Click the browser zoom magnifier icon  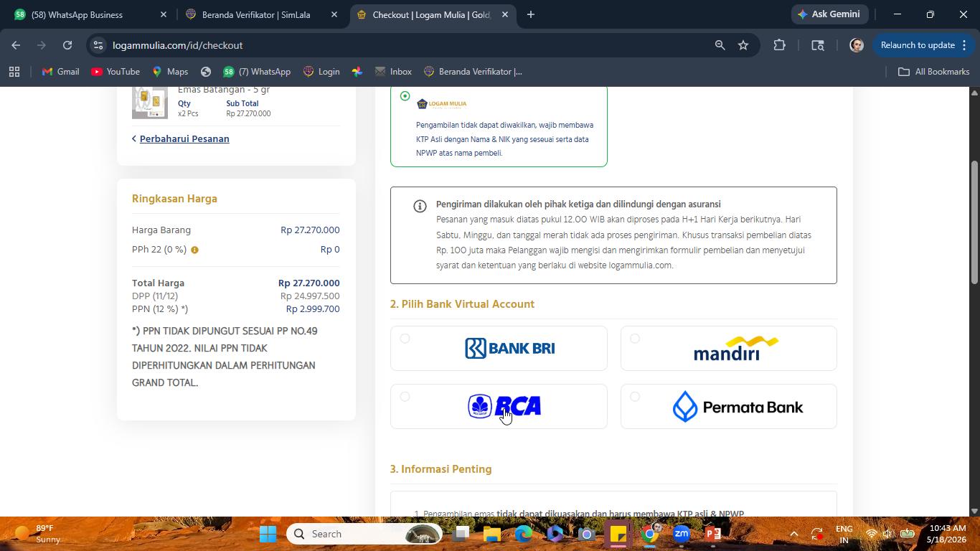720,45
